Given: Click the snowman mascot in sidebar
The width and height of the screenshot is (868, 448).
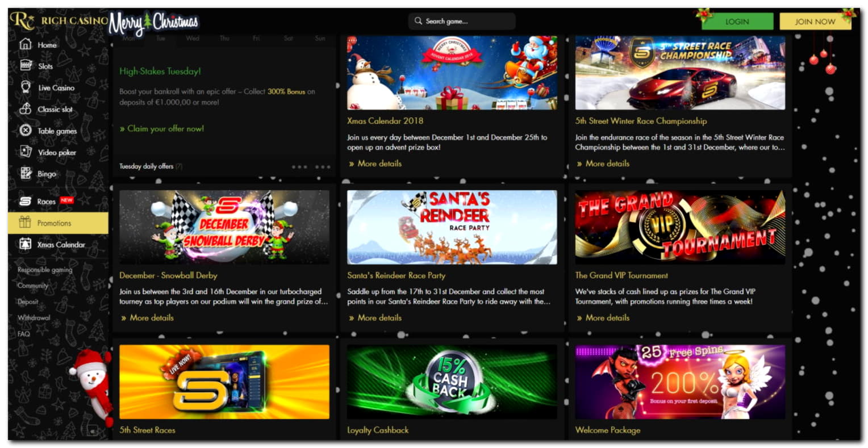Looking at the screenshot, I should pyautogui.click(x=93, y=387).
